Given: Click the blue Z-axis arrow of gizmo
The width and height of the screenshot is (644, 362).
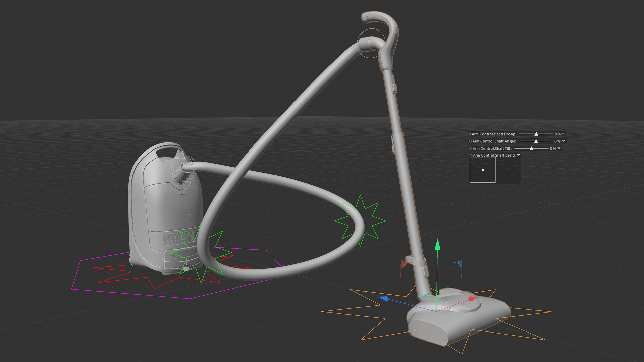Looking at the screenshot, I should coord(384,298).
